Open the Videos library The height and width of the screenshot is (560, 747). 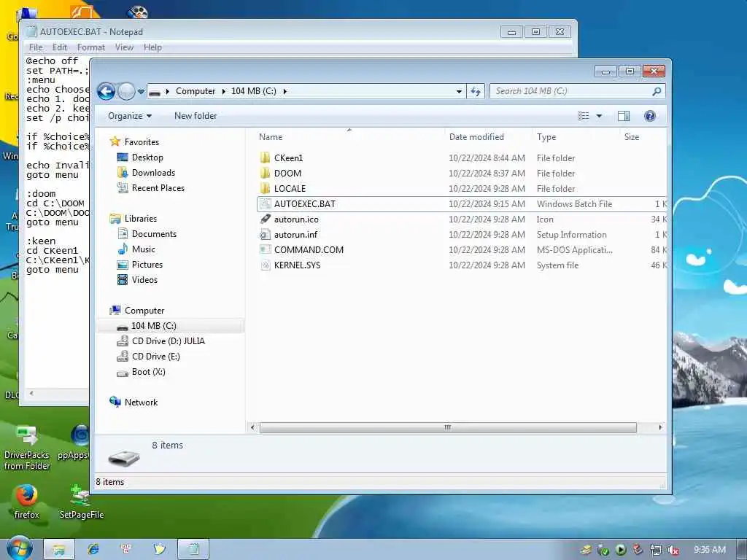click(x=144, y=280)
